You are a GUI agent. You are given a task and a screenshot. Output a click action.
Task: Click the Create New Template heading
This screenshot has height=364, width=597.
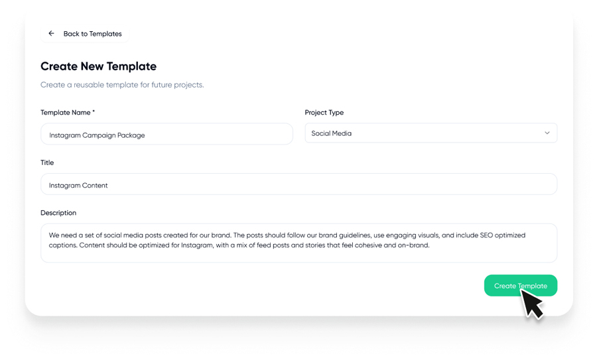(x=98, y=66)
